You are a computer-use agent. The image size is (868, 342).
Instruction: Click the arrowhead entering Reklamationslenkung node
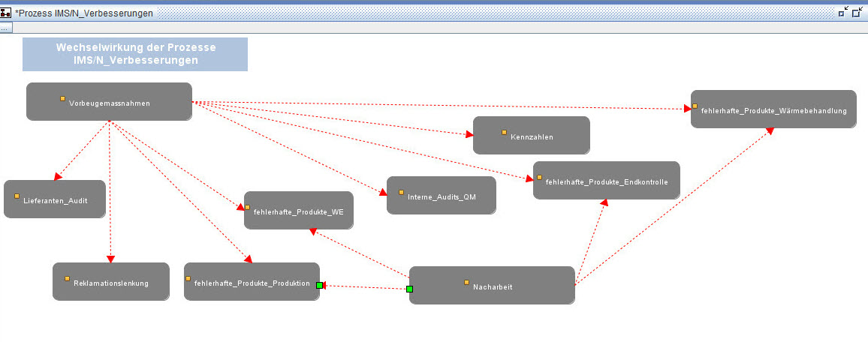pyautogui.click(x=110, y=259)
